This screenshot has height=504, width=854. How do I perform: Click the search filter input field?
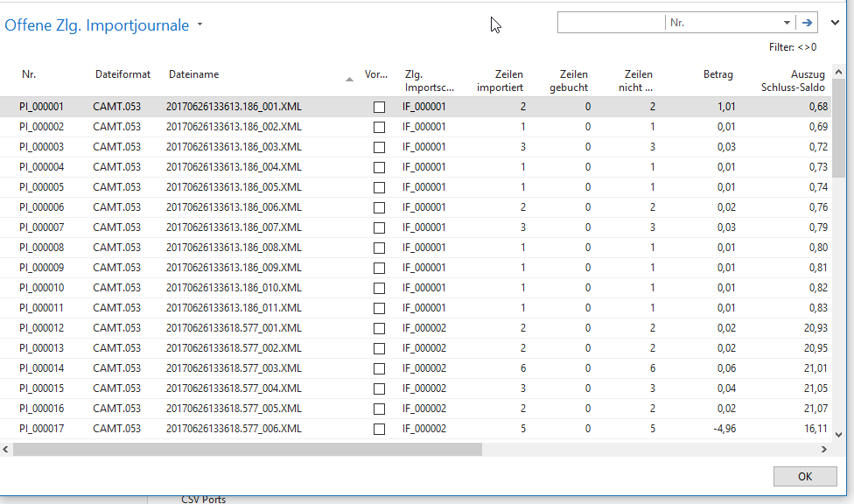coord(611,23)
